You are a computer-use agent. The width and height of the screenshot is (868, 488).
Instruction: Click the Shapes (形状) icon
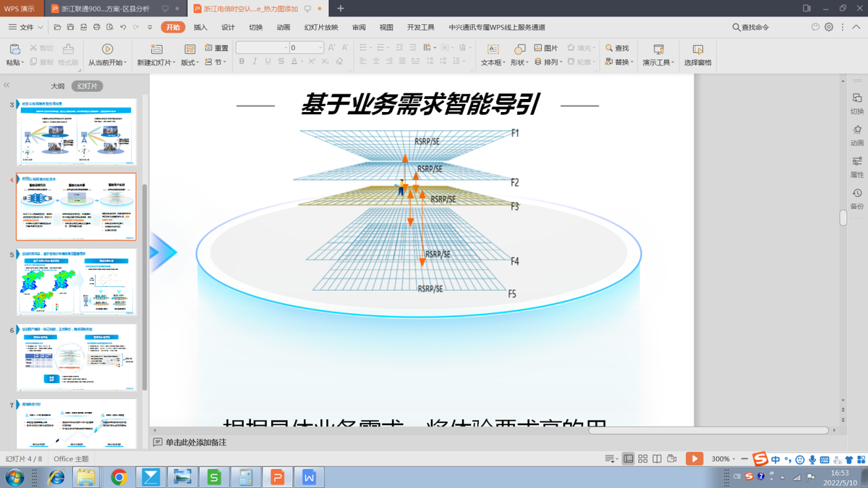pyautogui.click(x=519, y=49)
